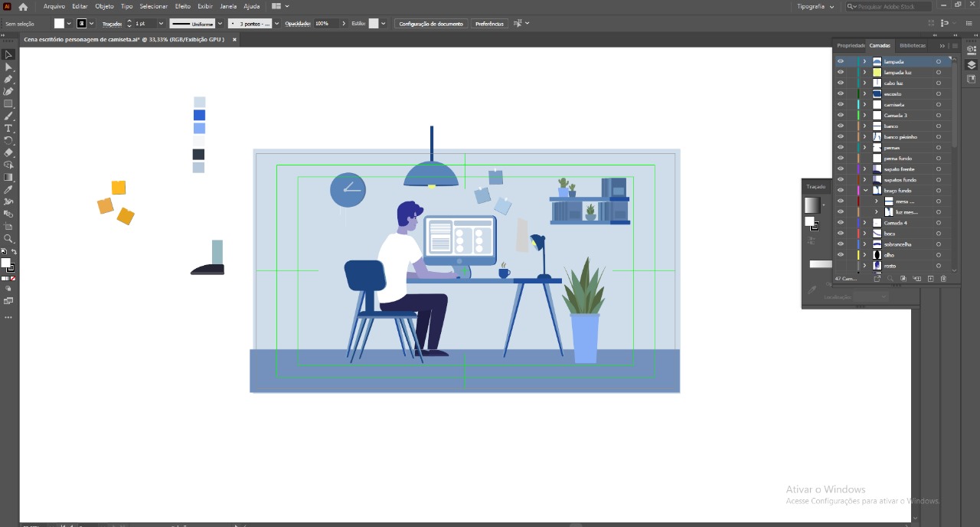This screenshot has height=527, width=980.
Task: Collapse the 'braço fundo' layer
Action: point(865,191)
